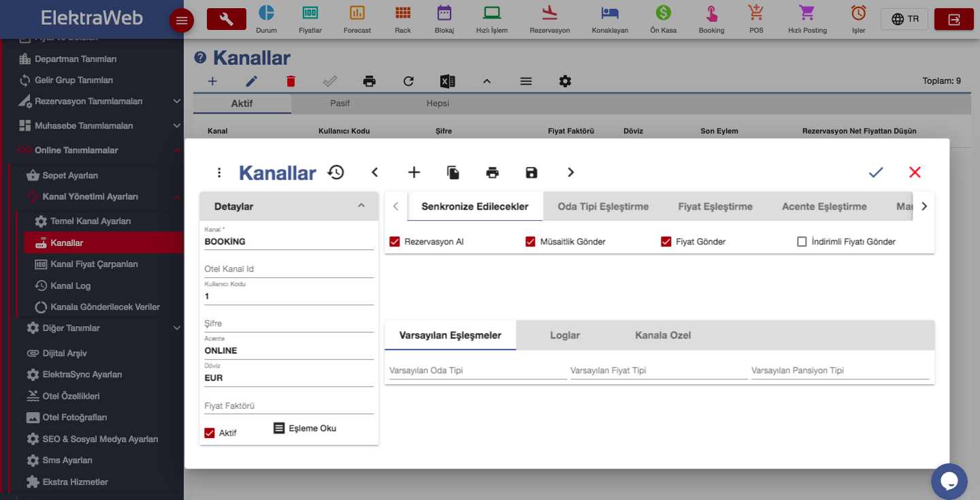Open the TR language selector

pyautogui.click(x=904, y=19)
